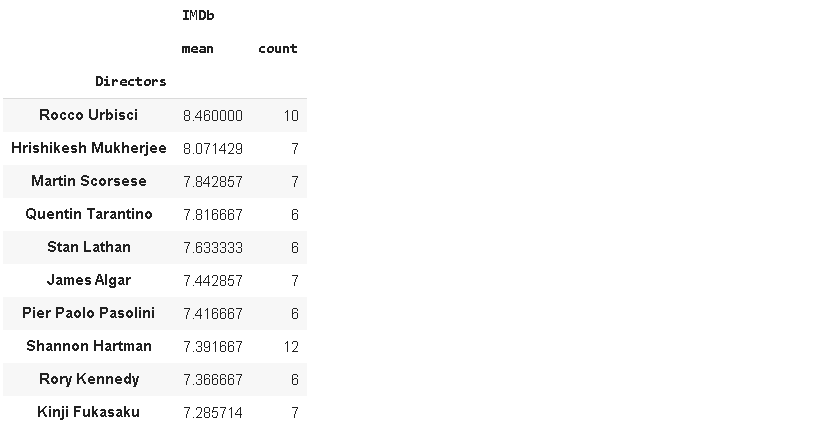This screenshot has height=432, width=828.
Task: Select the Rocco Urbisci row label
Action: click(x=89, y=115)
